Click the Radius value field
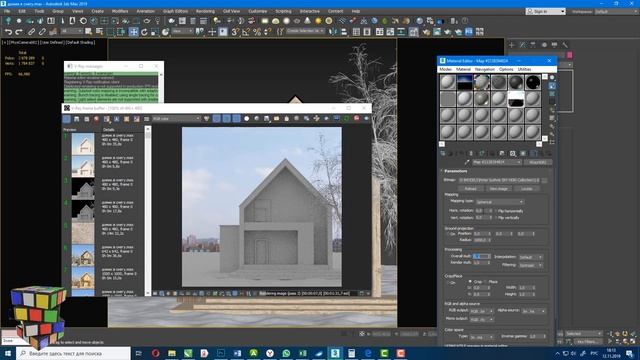This screenshot has height=360, width=640. (482, 240)
